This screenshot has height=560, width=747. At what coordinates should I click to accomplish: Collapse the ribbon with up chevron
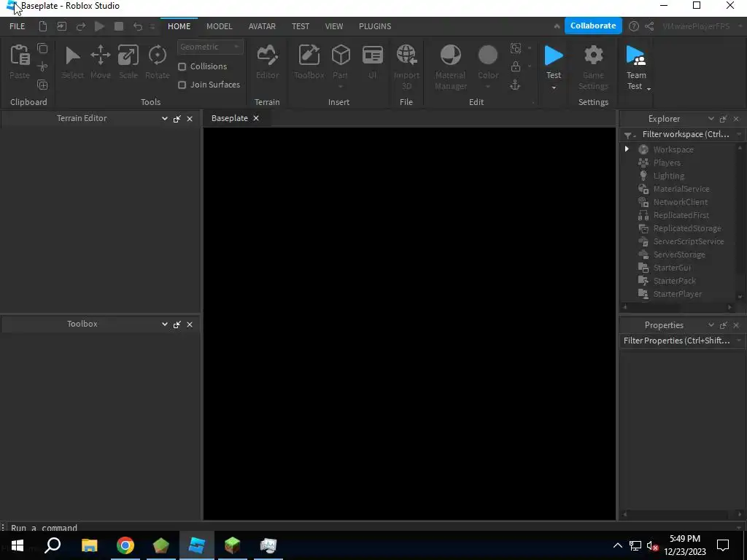click(x=557, y=26)
